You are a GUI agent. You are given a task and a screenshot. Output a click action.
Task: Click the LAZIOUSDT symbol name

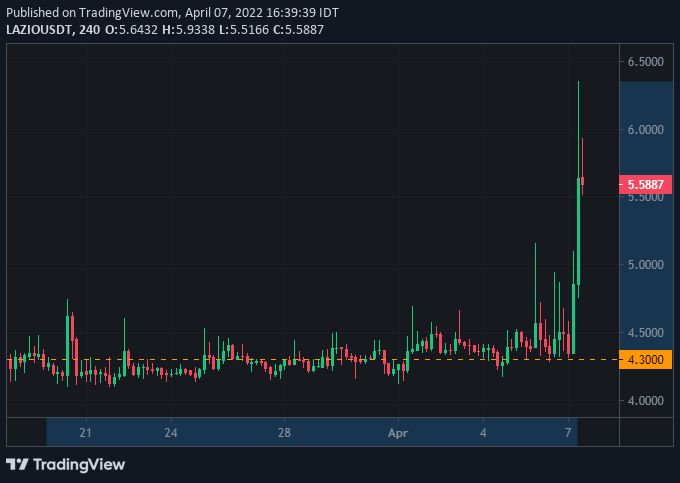point(39,29)
